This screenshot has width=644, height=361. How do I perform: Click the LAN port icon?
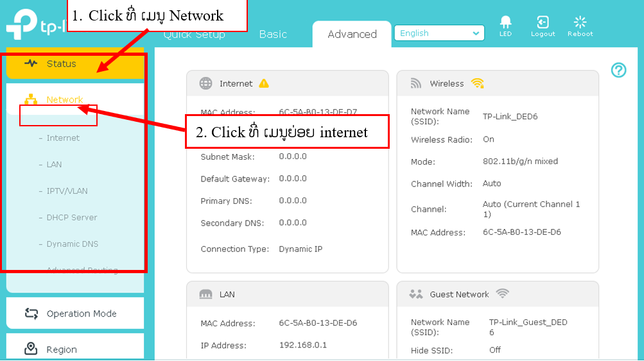205,294
